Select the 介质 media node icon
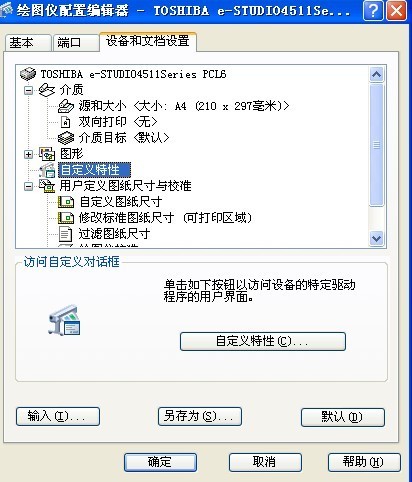This screenshot has width=412, height=482. point(47,90)
